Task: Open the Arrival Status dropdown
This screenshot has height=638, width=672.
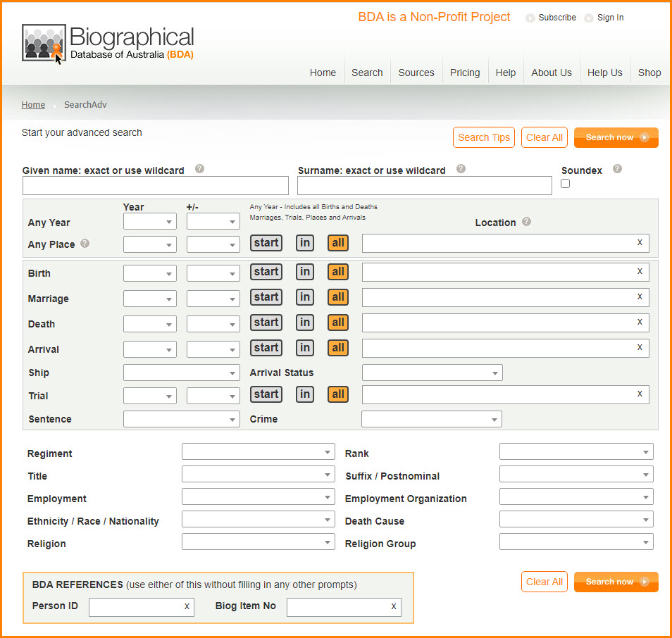Action: click(432, 373)
